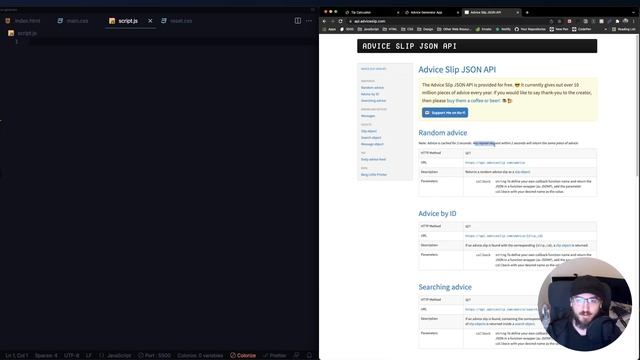Image resolution: width=640 pixels, height=360 pixels.
Task: Click the ADVICE SLIP JSON API header banner
Action: tap(477, 46)
